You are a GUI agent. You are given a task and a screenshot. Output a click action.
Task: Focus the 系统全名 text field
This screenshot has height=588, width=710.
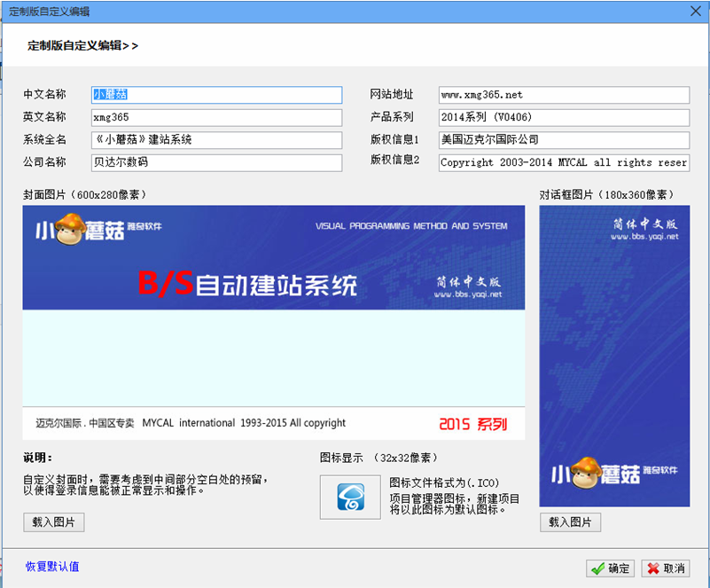point(216,140)
